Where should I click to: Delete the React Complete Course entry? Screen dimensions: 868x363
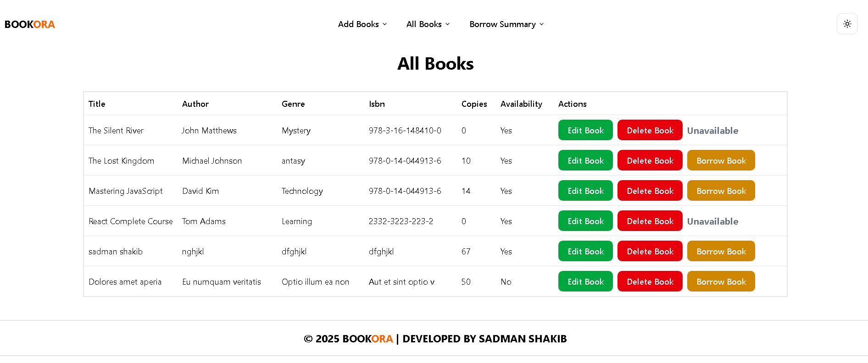(x=650, y=221)
